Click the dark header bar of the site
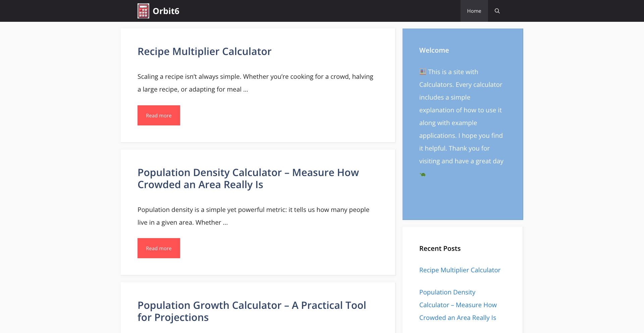644x333 pixels. tap(302, 10)
